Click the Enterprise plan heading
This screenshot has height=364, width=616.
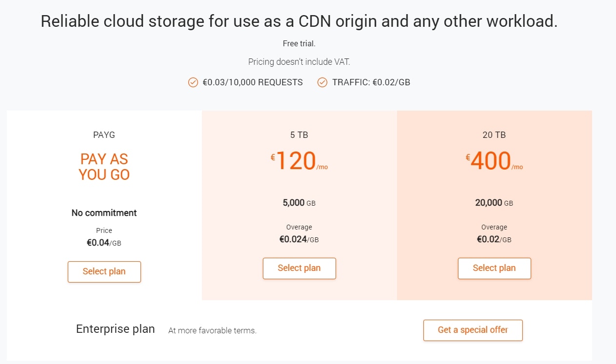pyautogui.click(x=115, y=329)
